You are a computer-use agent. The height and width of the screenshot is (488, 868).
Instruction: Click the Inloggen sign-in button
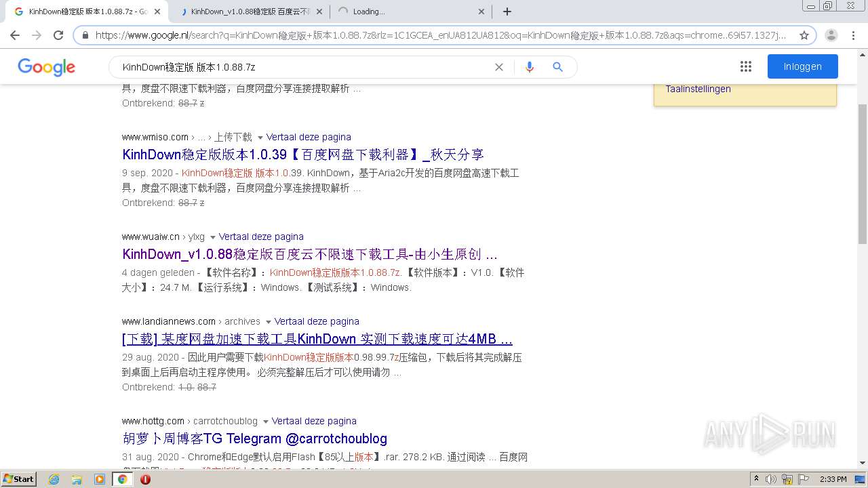[x=803, y=66]
